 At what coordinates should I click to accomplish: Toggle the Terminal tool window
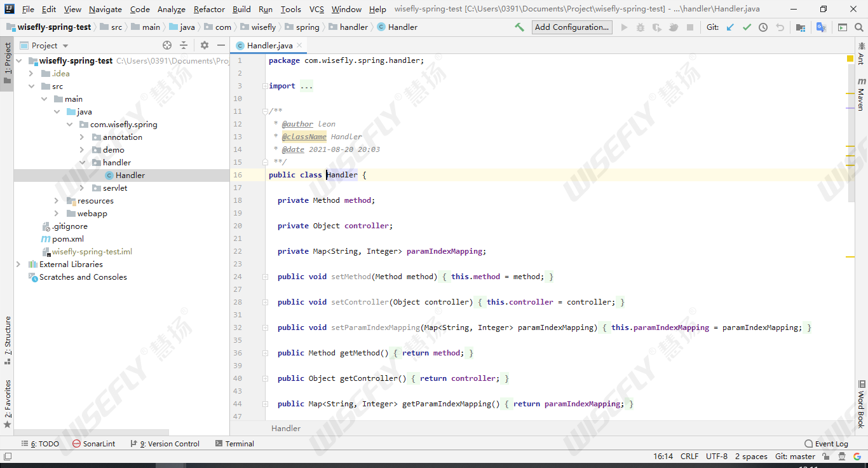234,444
